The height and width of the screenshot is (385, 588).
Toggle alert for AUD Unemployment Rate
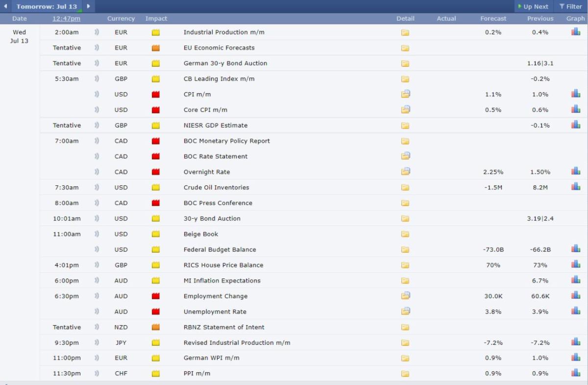coord(97,312)
